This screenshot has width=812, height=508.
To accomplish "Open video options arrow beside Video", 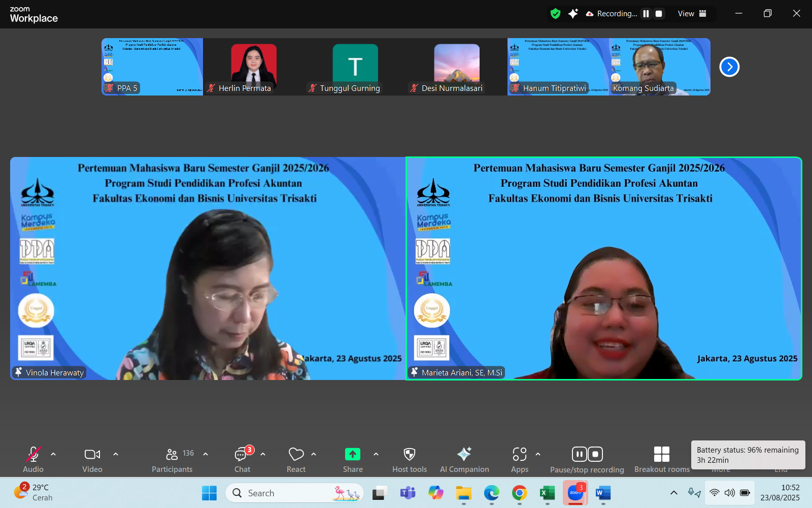I will point(116,454).
